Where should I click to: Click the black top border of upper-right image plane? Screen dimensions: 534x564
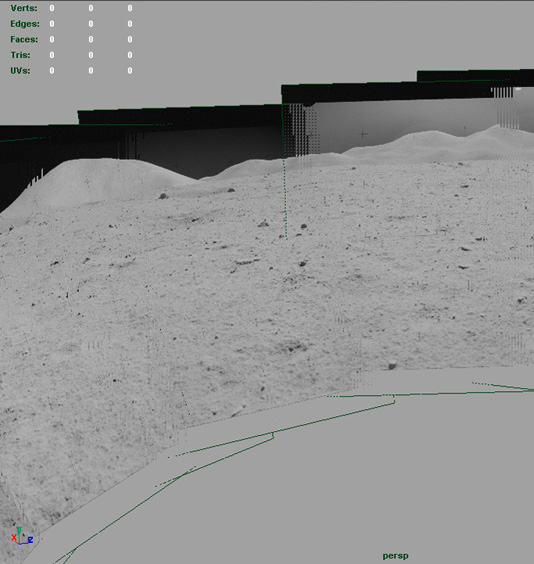coord(475,76)
